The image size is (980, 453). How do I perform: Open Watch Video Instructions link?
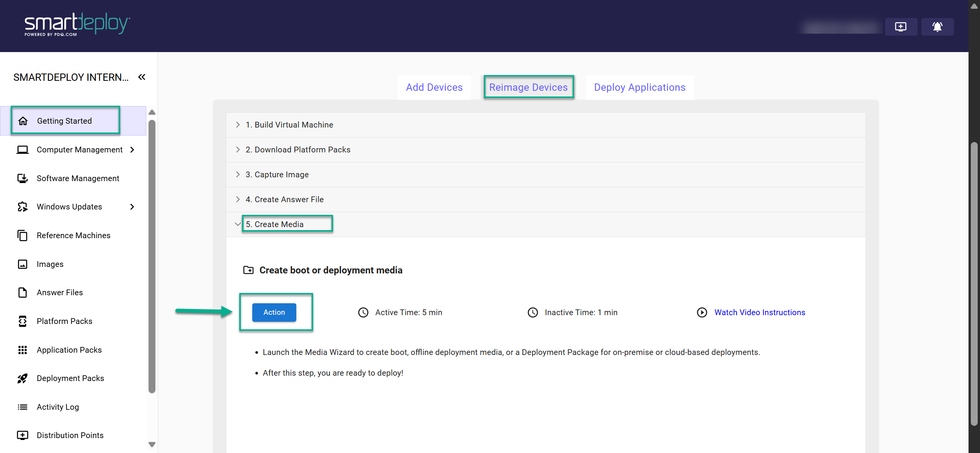click(759, 312)
